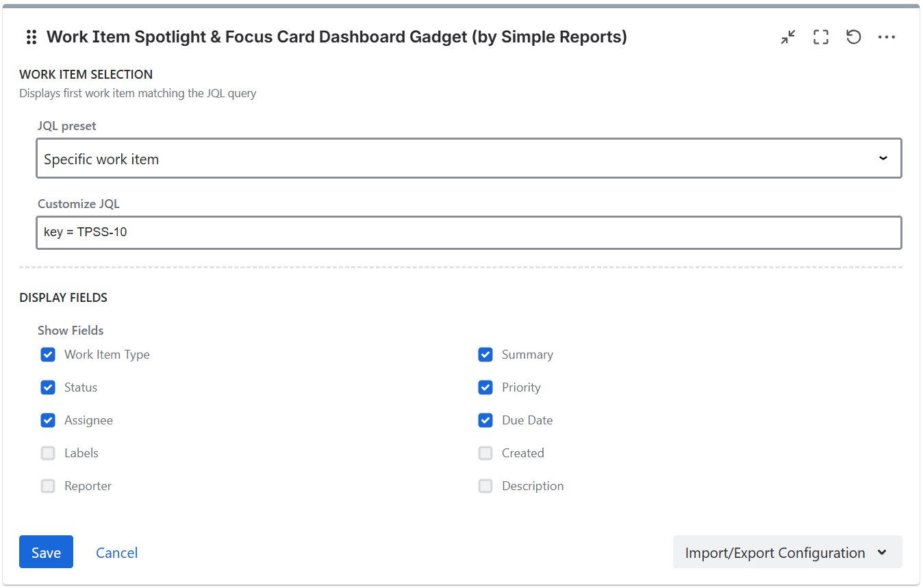Tick the Description checkbox
Screen dimensions: 923x588
485,486
